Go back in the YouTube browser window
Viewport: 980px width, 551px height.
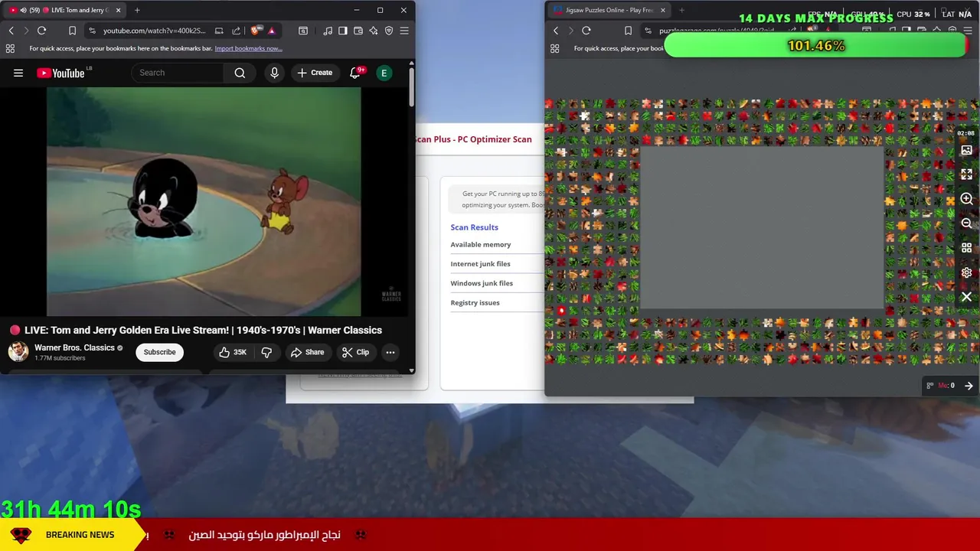11,31
